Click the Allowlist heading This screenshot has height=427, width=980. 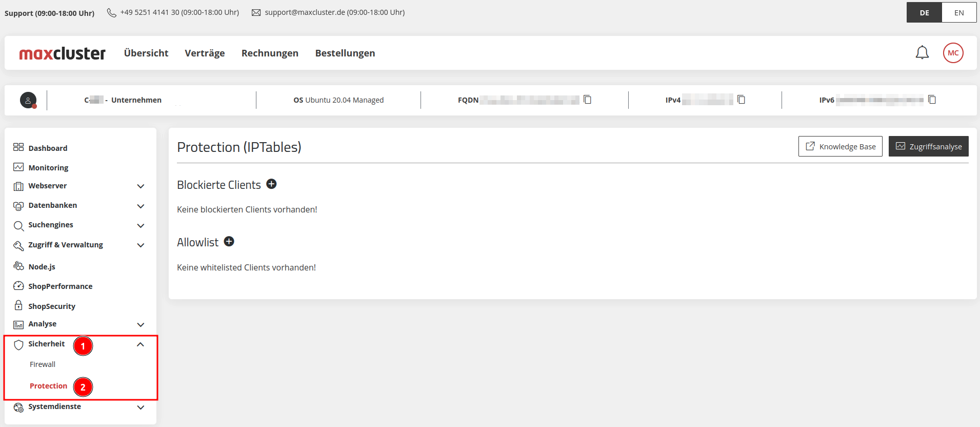pyautogui.click(x=198, y=242)
